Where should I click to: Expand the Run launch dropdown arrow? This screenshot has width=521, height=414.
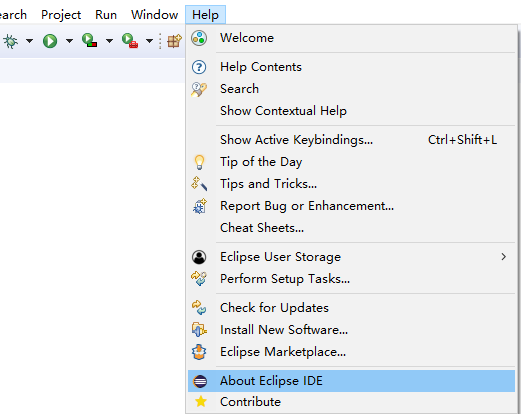69,41
